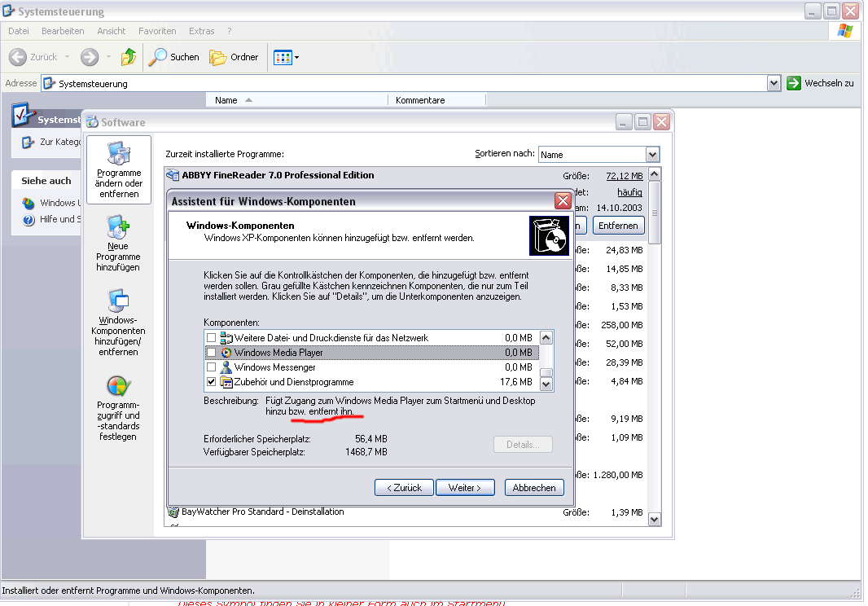
Task: Click the Software window title bar icon
Action: 92,122
